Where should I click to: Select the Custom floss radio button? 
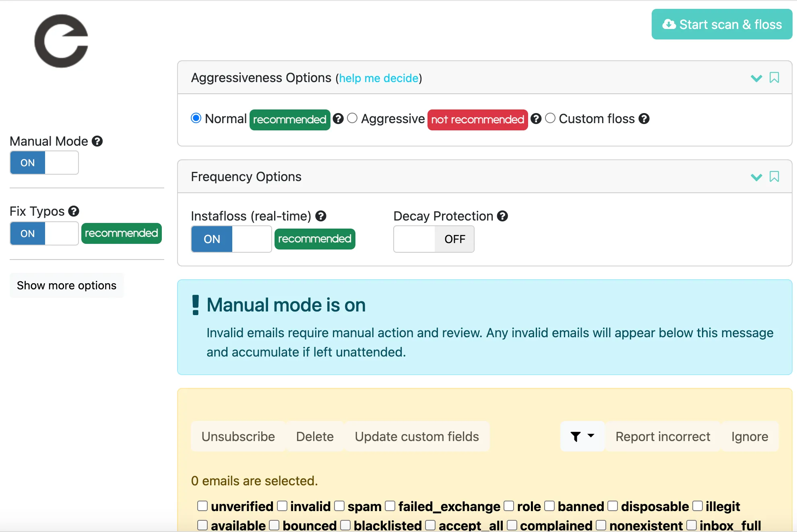[x=550, y=118]
